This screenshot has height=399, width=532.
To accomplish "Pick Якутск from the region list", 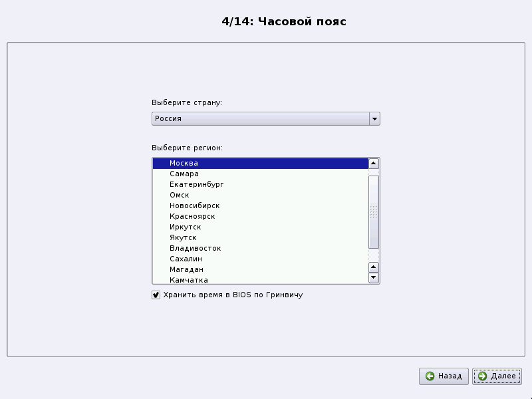I will 183,237.
